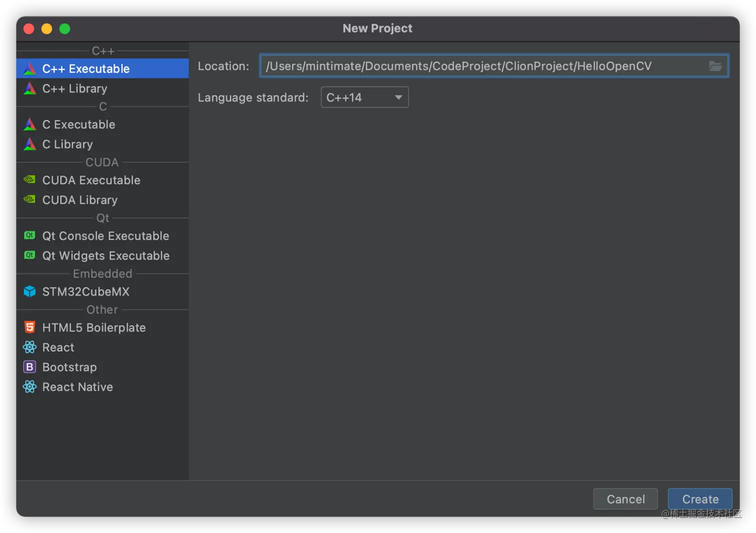Open the folder browser for project location
This screenshot has height=533, width=756.
(716, 65)
